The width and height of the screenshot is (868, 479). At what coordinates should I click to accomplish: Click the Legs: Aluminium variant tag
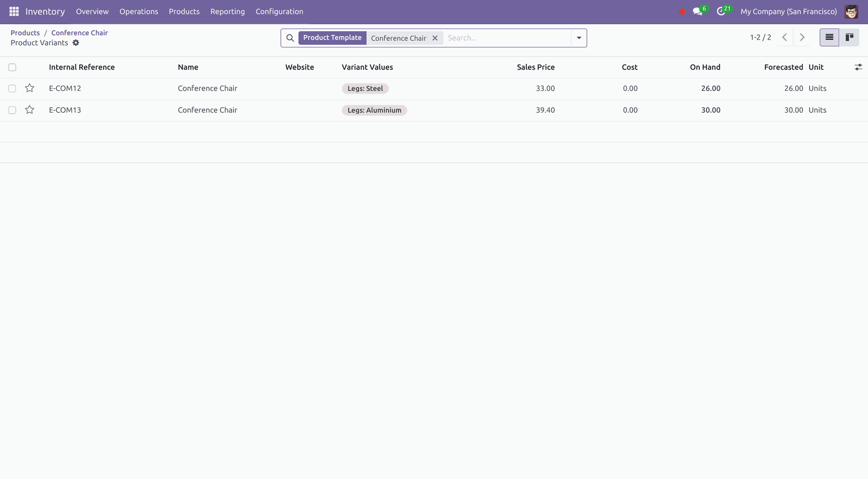(374, 110)
